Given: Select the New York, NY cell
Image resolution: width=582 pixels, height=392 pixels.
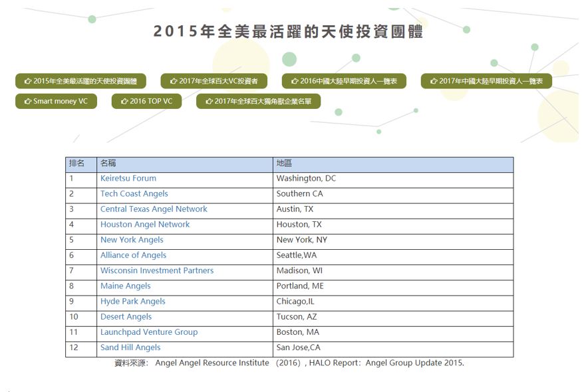Looking at the screenshot, I should [x=393, y=241].
